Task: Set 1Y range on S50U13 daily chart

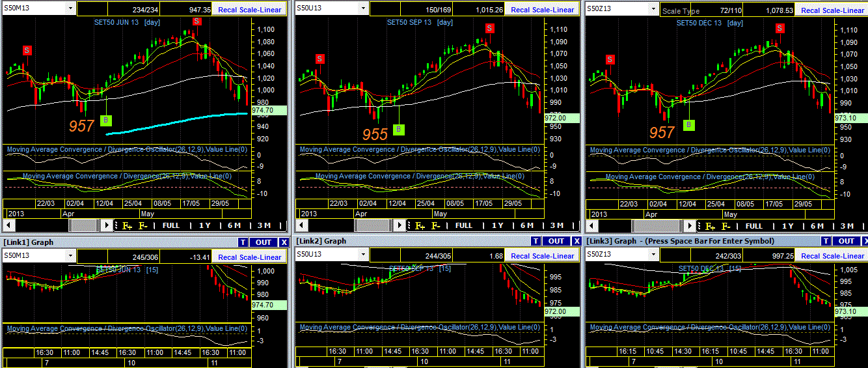Action: [x=498, y=225]
